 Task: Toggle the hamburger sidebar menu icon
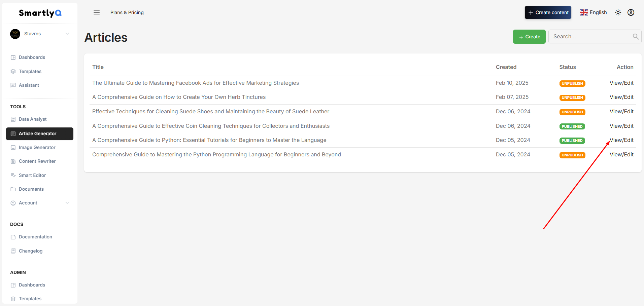[x=97, y=12]
